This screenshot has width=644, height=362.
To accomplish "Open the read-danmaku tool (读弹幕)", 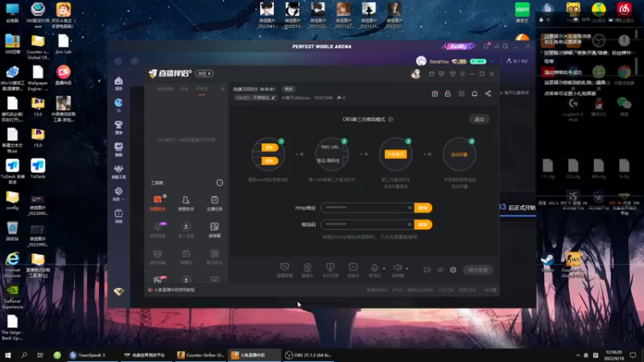I will coord(214,230).
